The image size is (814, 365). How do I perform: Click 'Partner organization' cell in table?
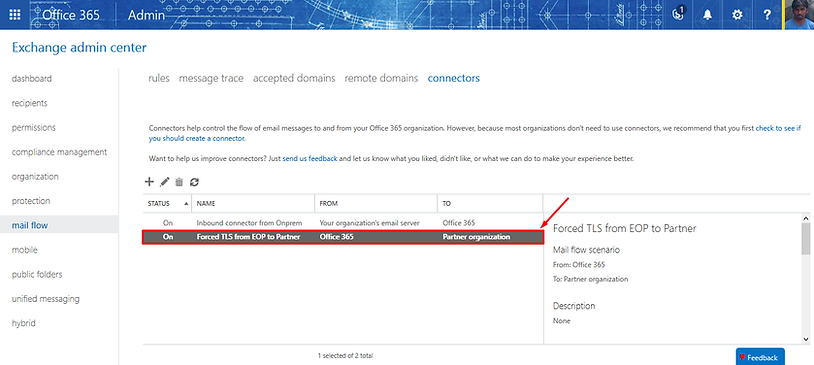(477, 237)
